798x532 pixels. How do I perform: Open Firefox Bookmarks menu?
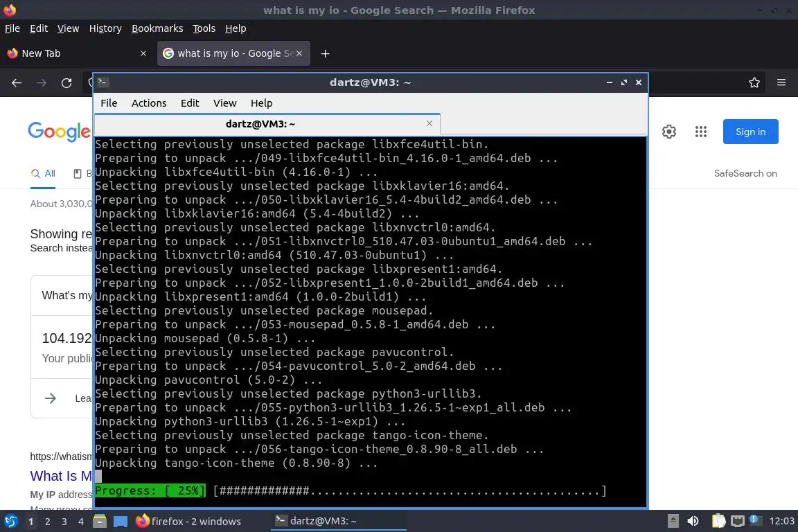pos(157,28)
